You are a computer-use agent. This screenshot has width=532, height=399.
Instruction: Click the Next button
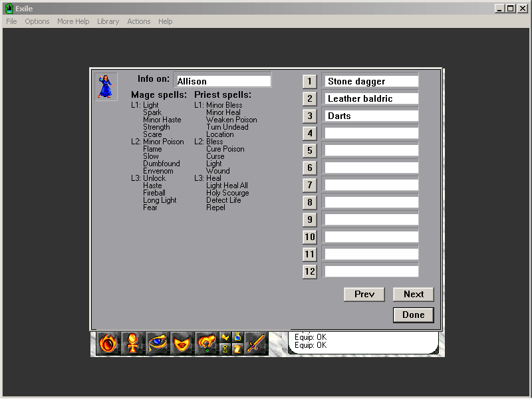click(x=414, y=294)
